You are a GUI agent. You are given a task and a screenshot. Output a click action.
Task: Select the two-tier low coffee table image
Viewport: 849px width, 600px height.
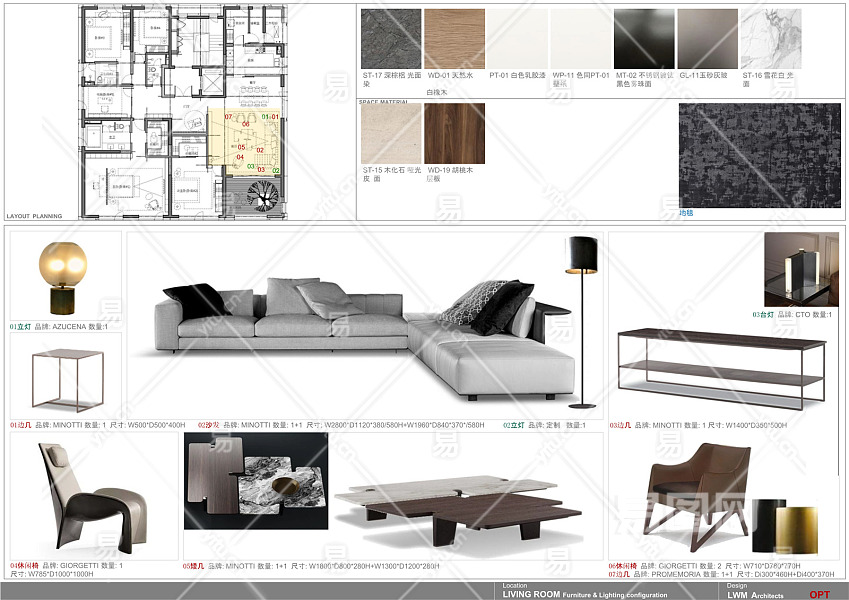pyautogui.click(x=458, y=511)
